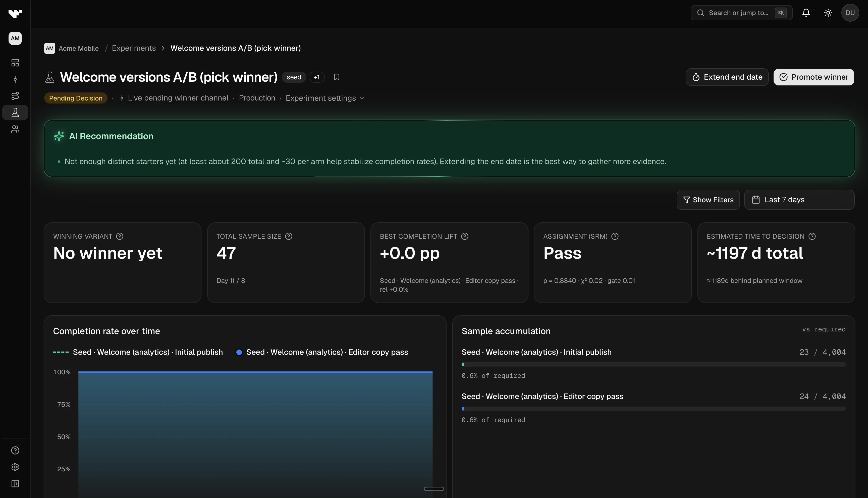
Task: Click the flask icon beside experiment title
Action: pos(50,77)
